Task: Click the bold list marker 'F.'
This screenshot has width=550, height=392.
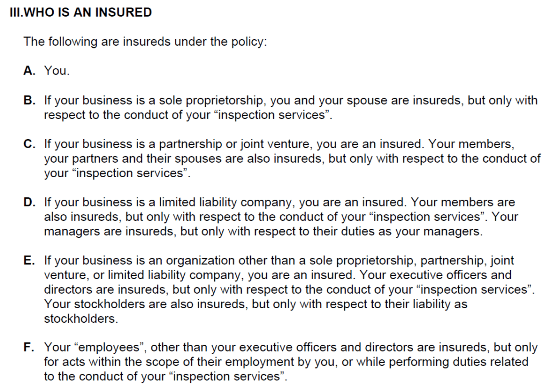Action: point(29,347)
